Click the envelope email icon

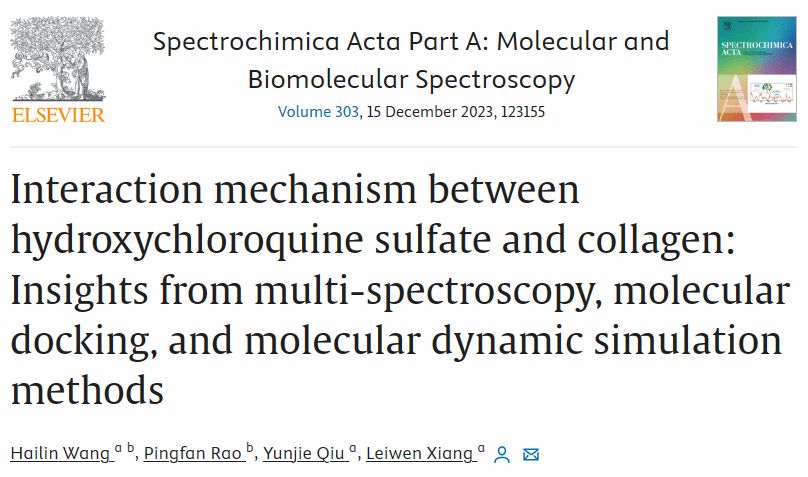531,455
